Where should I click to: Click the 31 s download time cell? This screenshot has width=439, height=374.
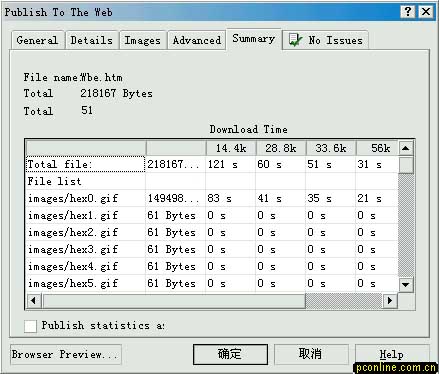[x=377, y=164]
